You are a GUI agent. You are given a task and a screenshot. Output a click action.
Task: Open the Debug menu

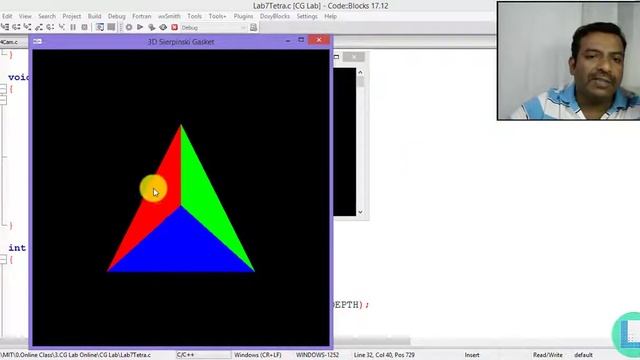pos(117,16)
